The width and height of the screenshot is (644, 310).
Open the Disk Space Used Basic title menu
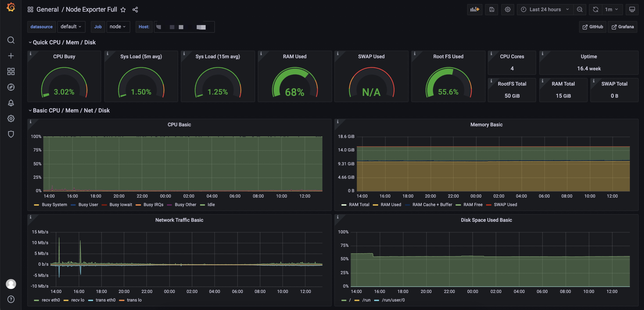click(x=486, y=220)
